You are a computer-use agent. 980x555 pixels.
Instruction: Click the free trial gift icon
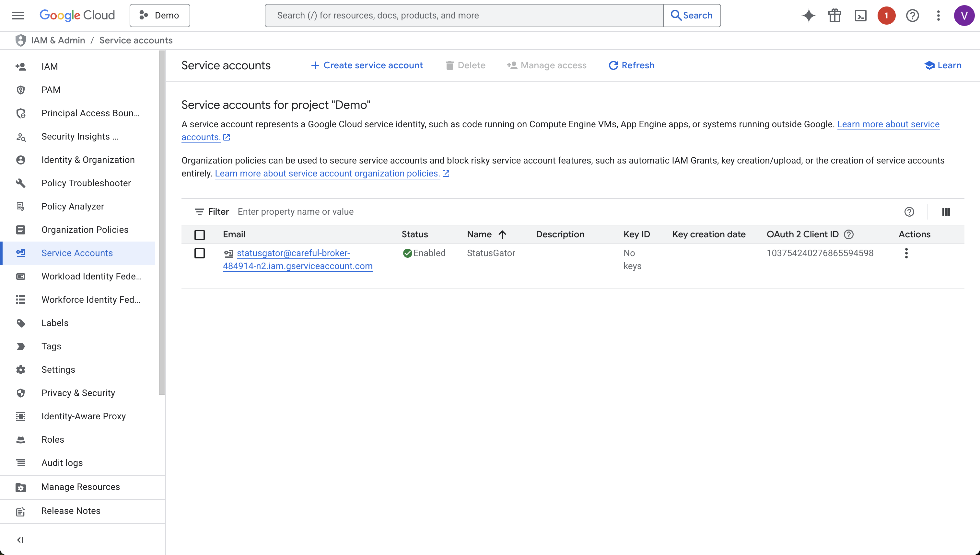point(834,16)
